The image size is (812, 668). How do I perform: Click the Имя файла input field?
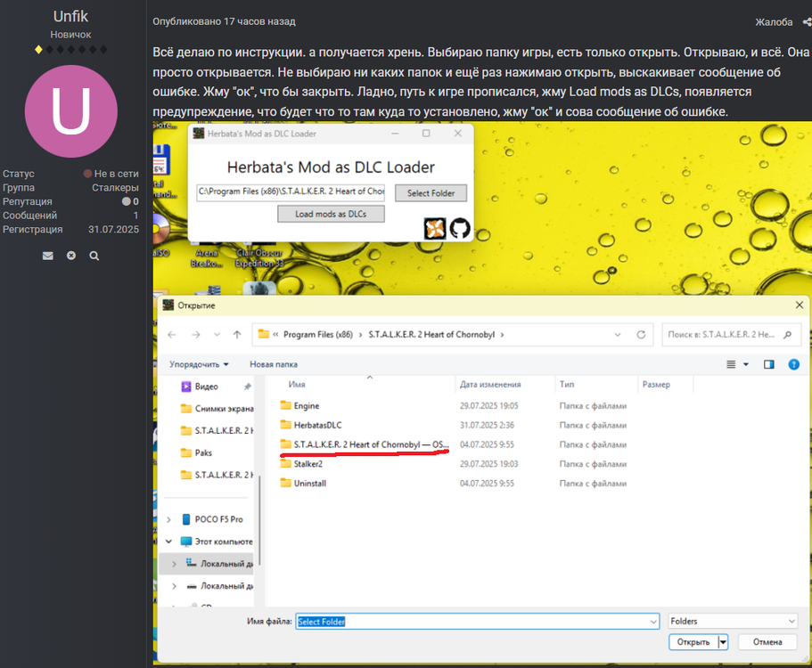tap(480, 621)
